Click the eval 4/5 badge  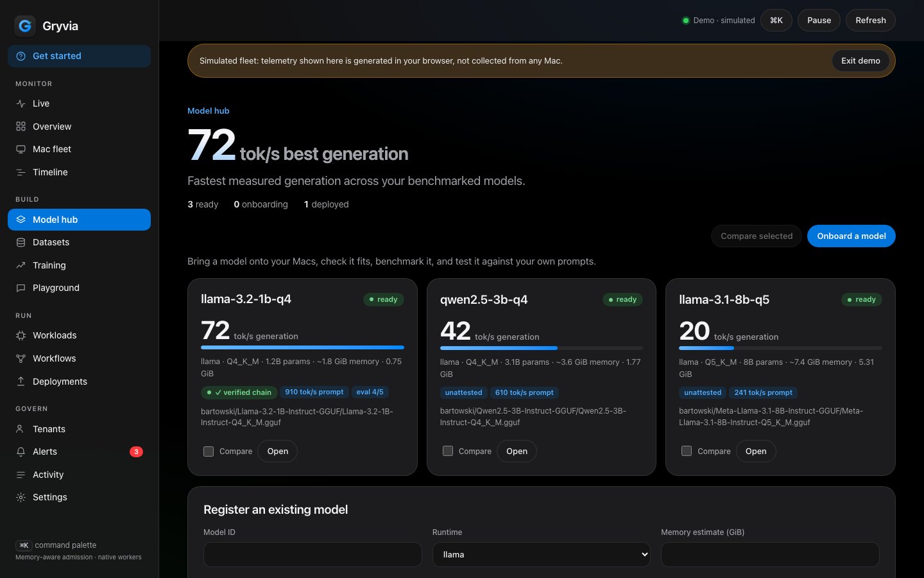tap(370, 392)
